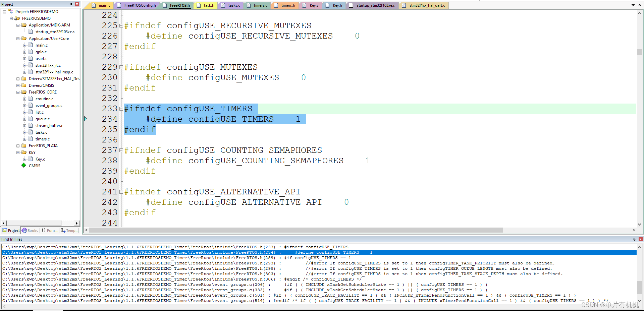Select the gpio.c file icon
The width and height of the screenshot is (644, 311).
pos(31,52)
